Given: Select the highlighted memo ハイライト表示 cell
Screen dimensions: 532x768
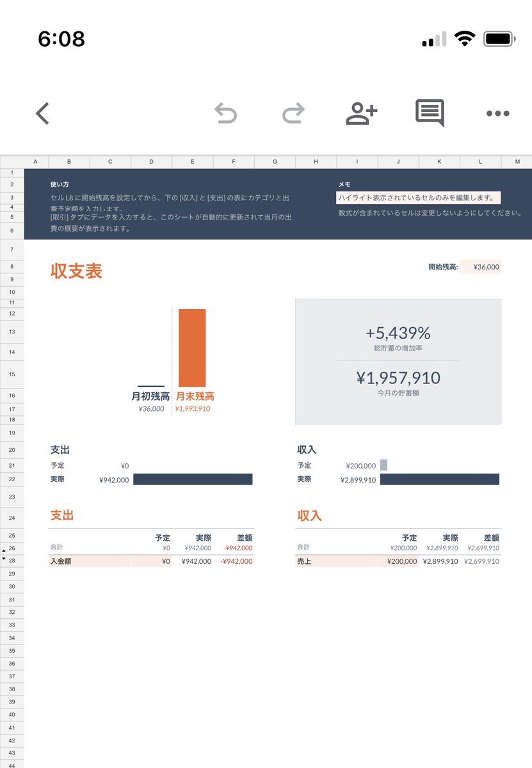Looking at the screenshot, I should [x=419, y=198].
